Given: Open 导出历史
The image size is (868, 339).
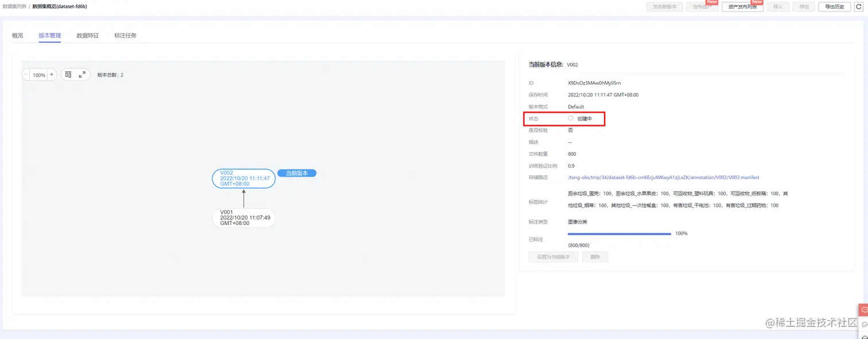Looking at the screenshot, I should point(834,7).
